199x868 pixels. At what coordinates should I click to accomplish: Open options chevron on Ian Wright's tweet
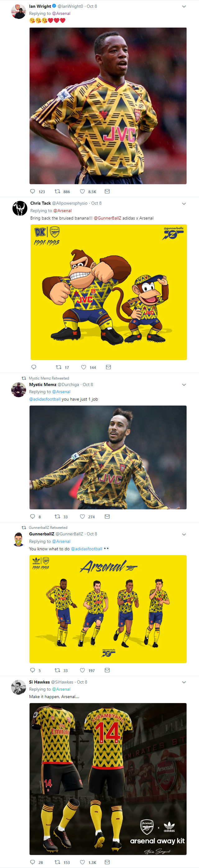[184, 7]
